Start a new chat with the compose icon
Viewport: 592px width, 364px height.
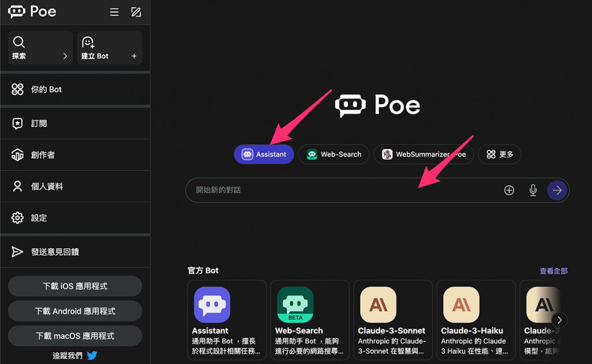pyautogui.click(x=136, y=12)
